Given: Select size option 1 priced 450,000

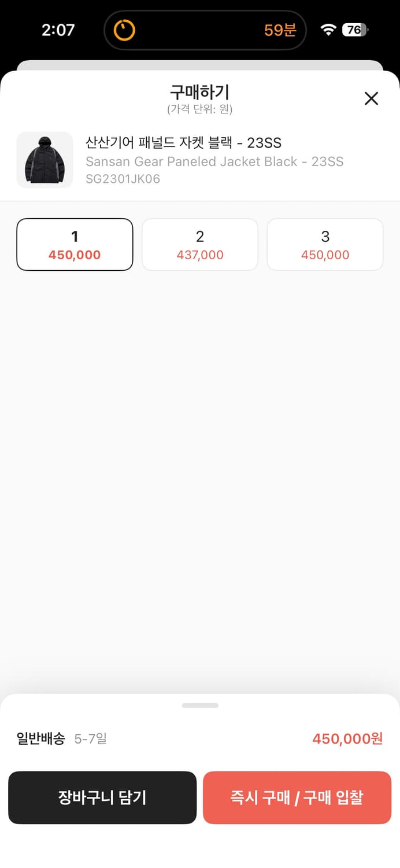Looking at the screenshot, I should pos(75,244).
